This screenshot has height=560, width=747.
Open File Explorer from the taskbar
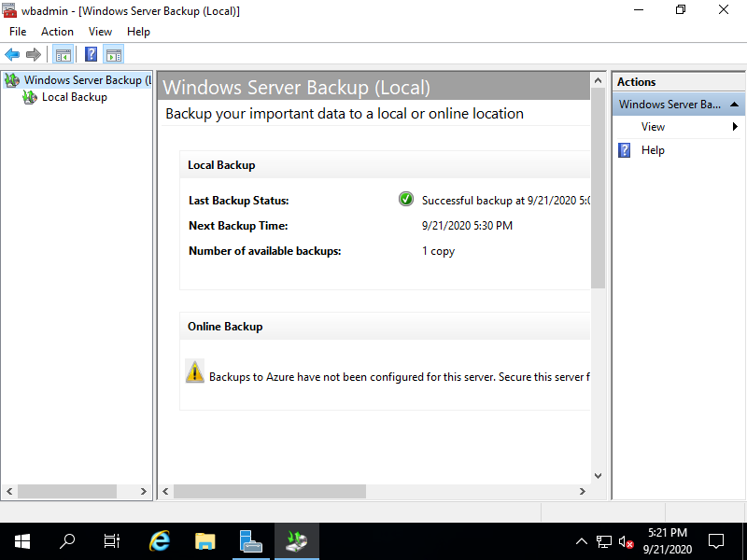(204, 540)
